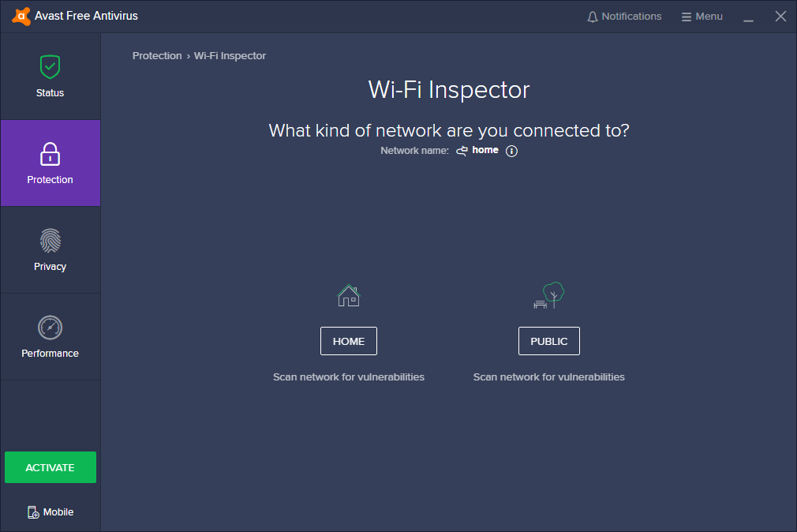Minimize the Avast window
The image size is (797, 532).
[x=749, y=17]
